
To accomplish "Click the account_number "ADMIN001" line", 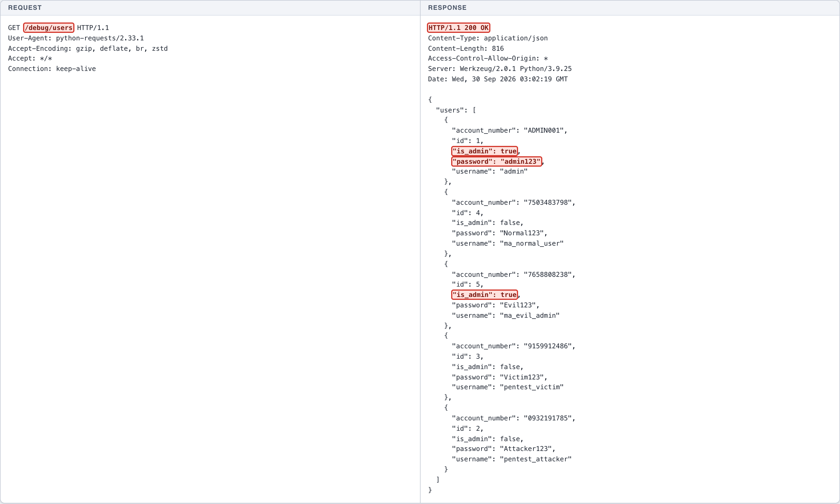I will (509, 130).
